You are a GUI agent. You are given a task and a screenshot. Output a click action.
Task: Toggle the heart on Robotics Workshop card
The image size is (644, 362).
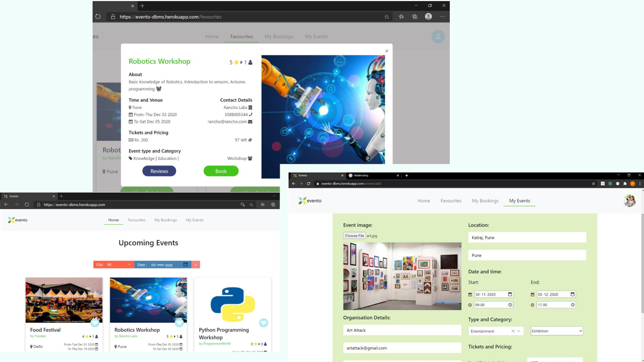179,323
